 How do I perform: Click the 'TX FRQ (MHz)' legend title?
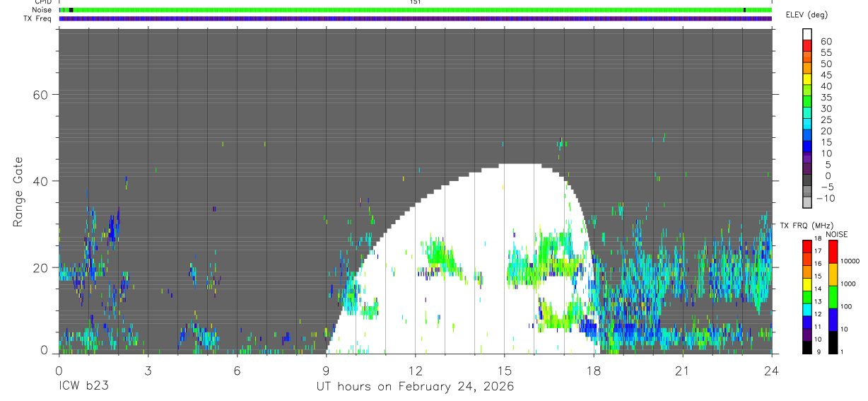(807, 225)
